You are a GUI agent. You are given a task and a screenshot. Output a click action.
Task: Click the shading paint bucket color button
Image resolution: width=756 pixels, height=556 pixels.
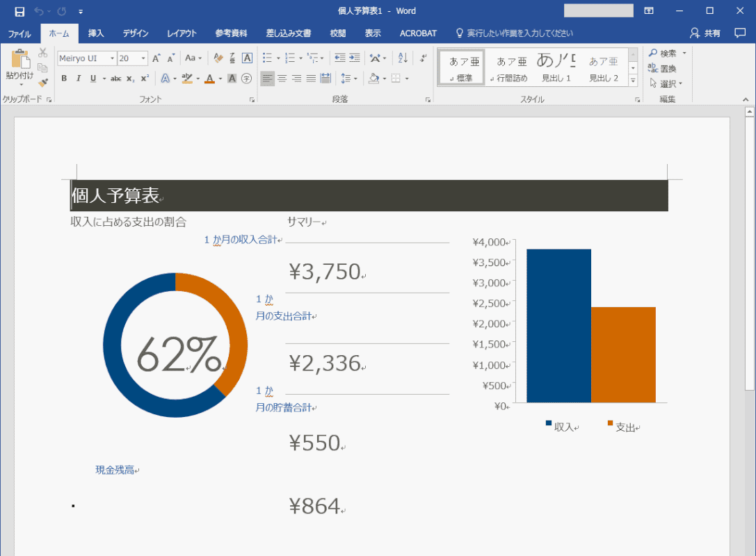(373, 78)
